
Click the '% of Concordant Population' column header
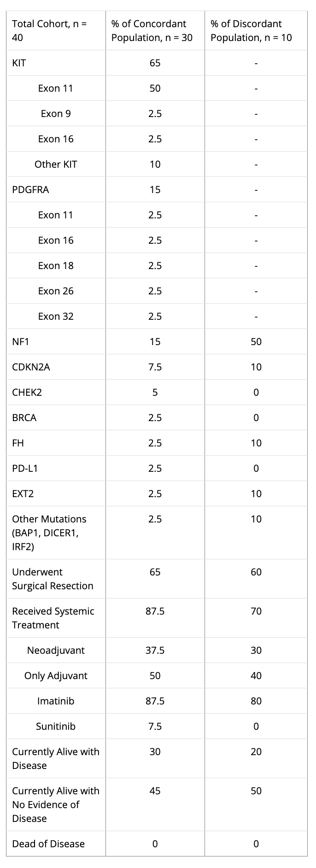click(152, 31)
